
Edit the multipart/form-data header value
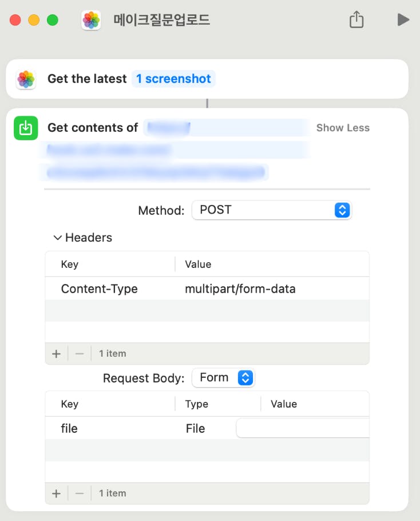240,289
